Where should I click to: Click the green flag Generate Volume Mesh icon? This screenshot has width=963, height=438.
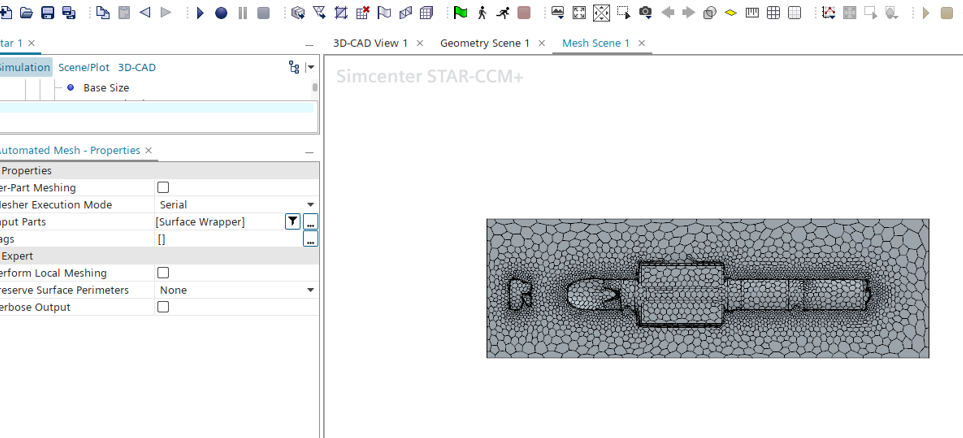(x=460, y=13)
